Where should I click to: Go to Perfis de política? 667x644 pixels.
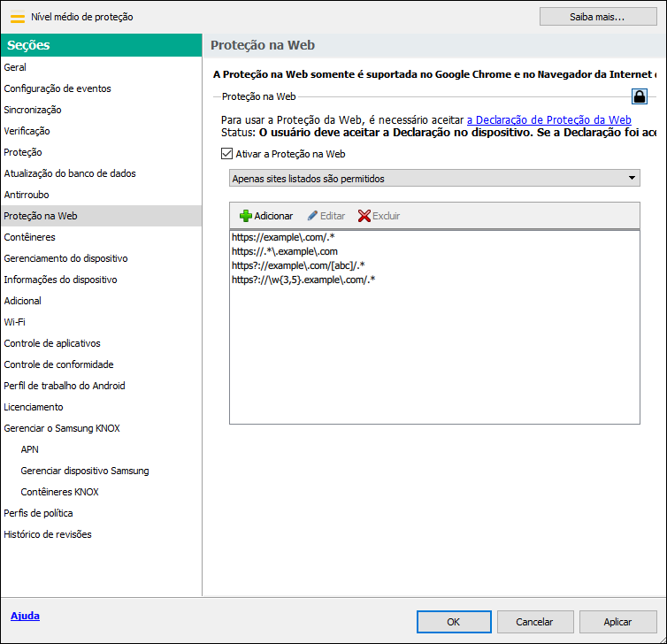pos(101,514)
